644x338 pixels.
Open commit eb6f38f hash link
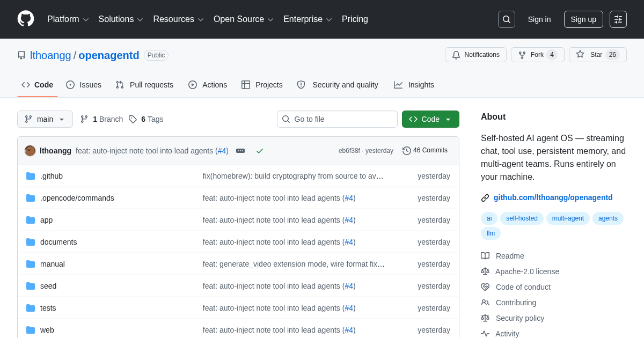tap(349, 151)
